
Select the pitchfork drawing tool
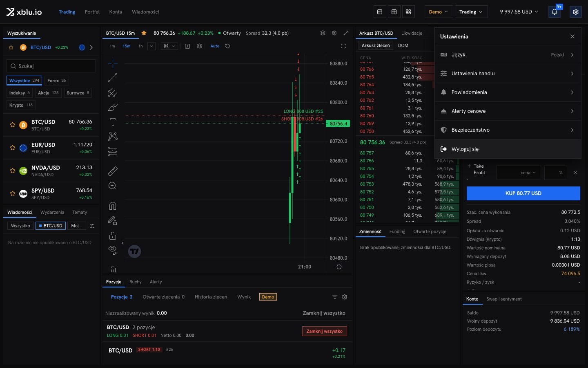113,93
